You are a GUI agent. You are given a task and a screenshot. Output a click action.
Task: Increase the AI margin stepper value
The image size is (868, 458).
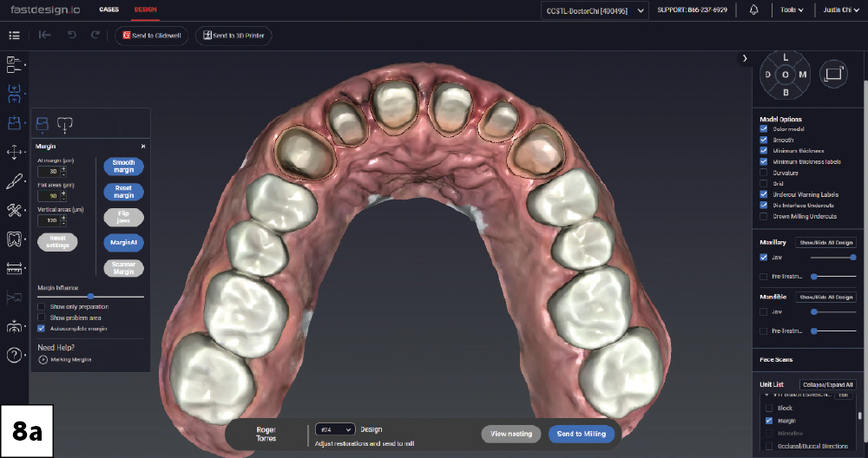[x=63, y=168]
